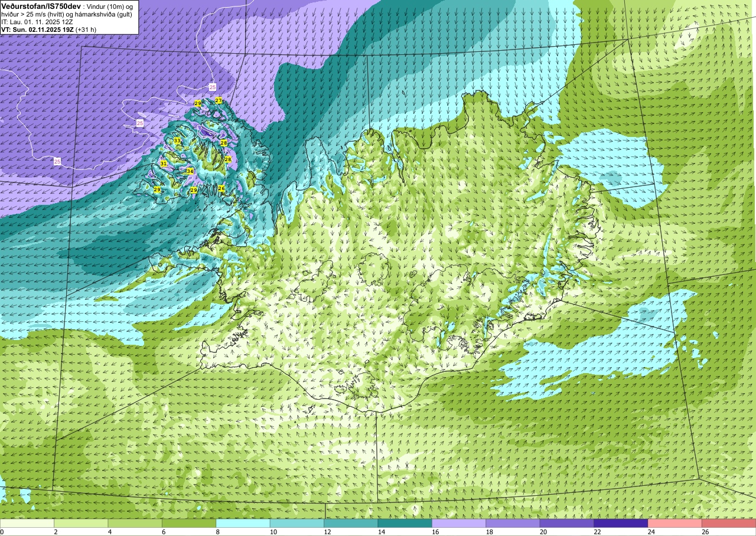Pick the pale yellow 0–2 m/s legend swatch

tap(27, 524)
